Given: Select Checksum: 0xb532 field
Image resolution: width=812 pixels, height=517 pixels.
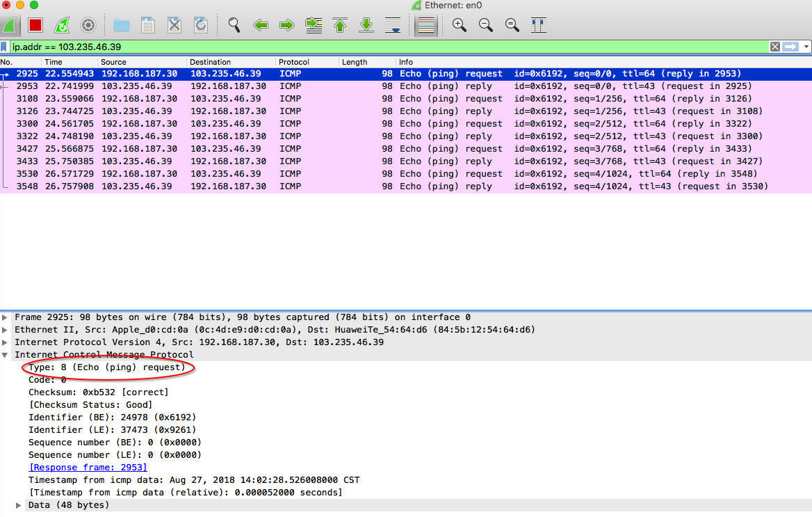Looking at the screenshot, I should point(99,392).
